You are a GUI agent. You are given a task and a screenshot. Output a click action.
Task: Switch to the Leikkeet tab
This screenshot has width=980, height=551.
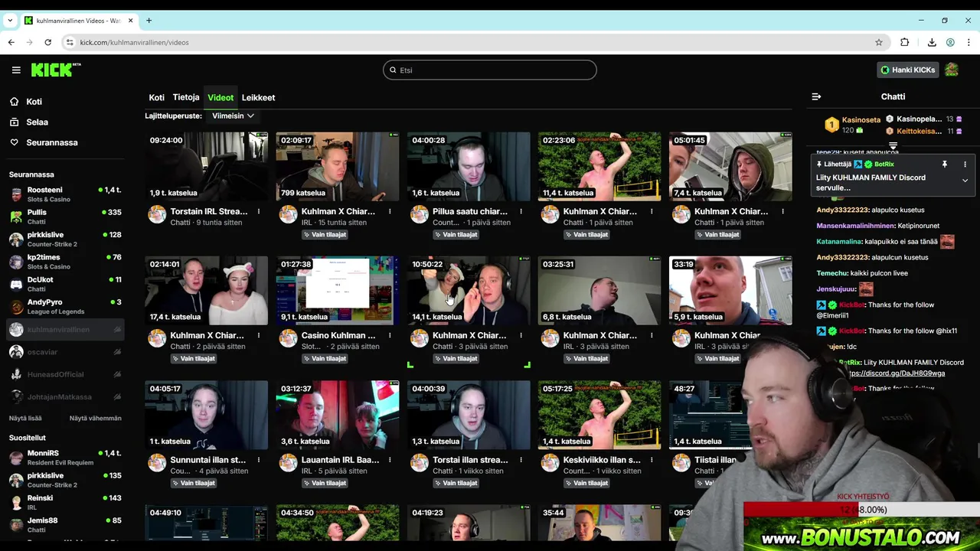coord(258,97)
